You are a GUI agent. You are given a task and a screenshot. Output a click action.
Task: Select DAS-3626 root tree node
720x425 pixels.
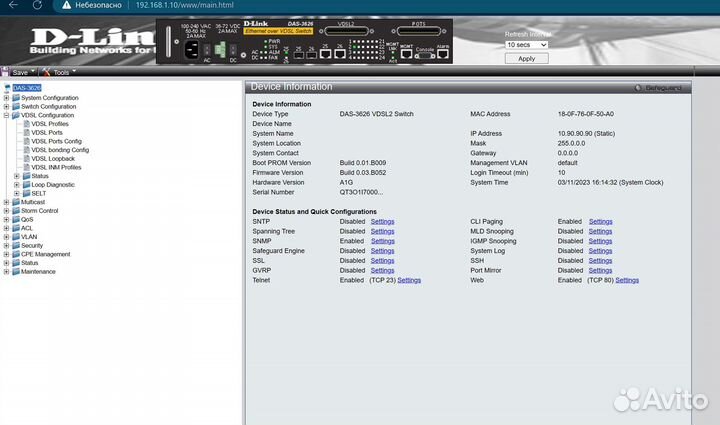click(27, 88)
